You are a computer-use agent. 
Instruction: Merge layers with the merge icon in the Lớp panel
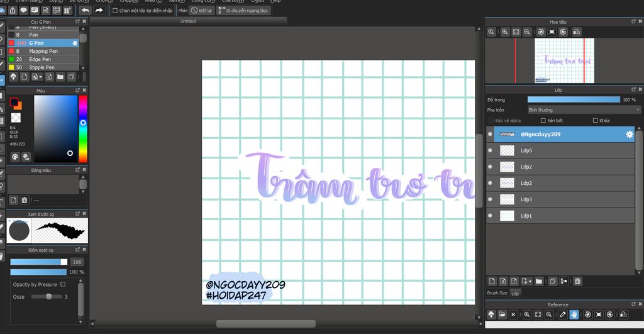coord(564,281)
